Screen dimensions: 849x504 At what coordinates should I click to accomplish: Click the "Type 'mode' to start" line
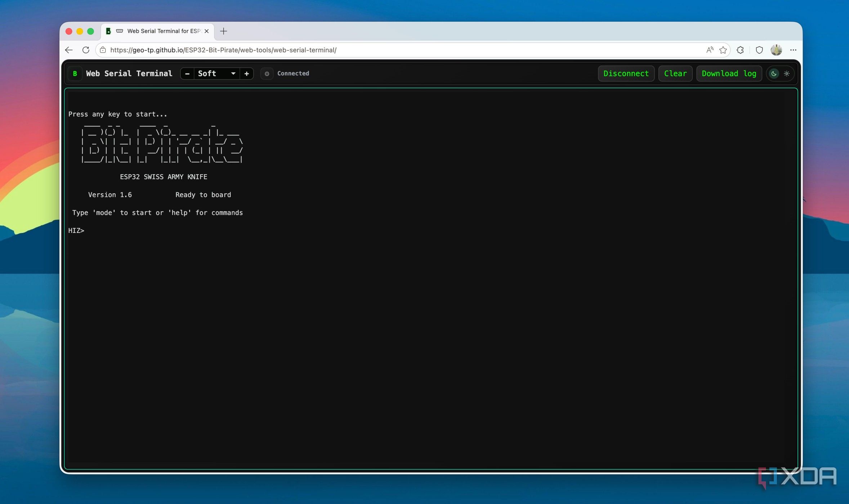pyautogui.click(x=157, y=213)
